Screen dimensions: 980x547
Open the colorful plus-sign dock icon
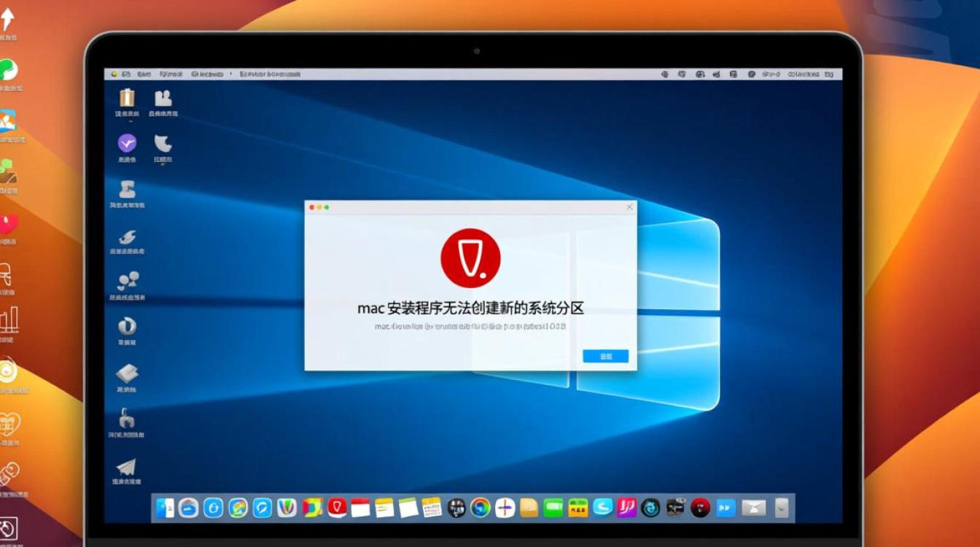click(505, 508)
